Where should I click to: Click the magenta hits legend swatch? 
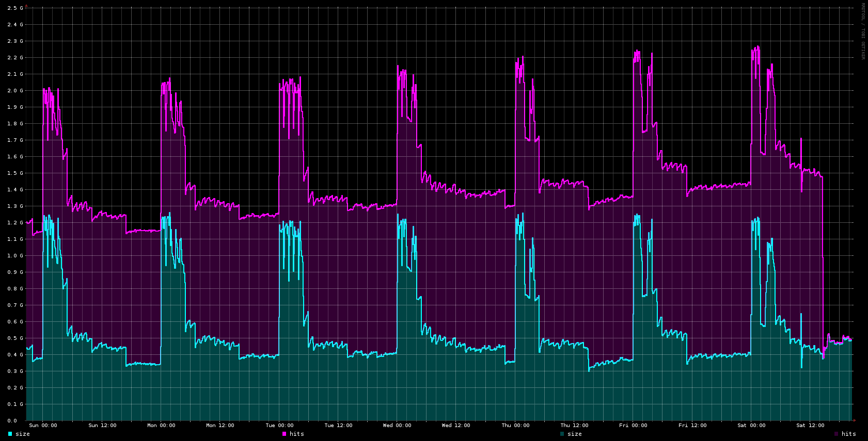point(284,434)
